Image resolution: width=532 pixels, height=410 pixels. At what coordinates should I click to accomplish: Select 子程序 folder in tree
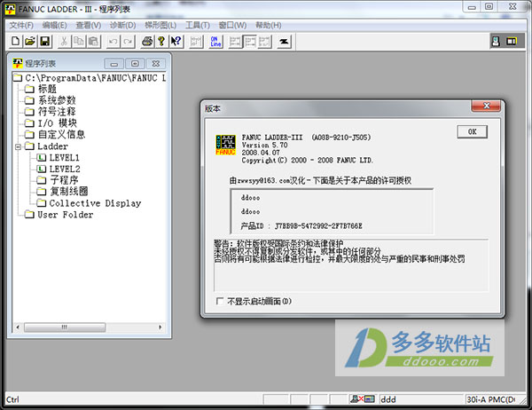pos(64,180)
